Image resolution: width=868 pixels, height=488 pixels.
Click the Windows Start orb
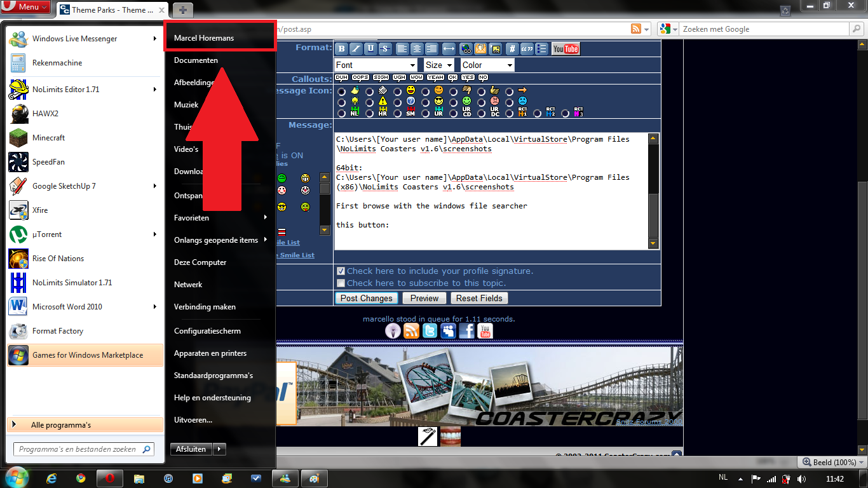pos(17,477)
